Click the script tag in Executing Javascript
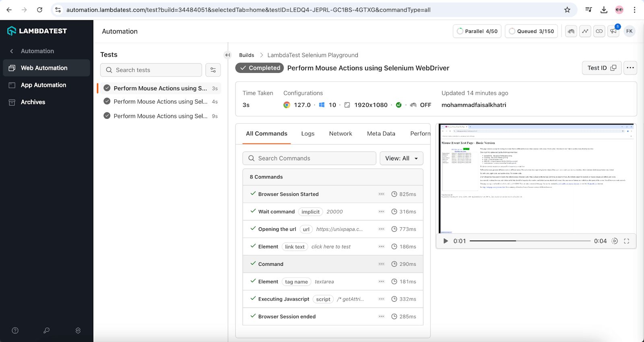 click(x=323, y=299)
